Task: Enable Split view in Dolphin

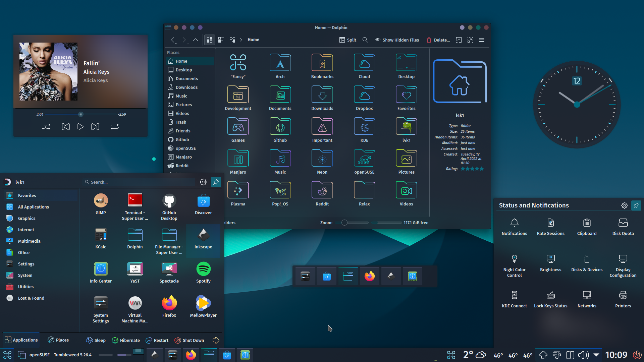Action: tap(347, 40)
